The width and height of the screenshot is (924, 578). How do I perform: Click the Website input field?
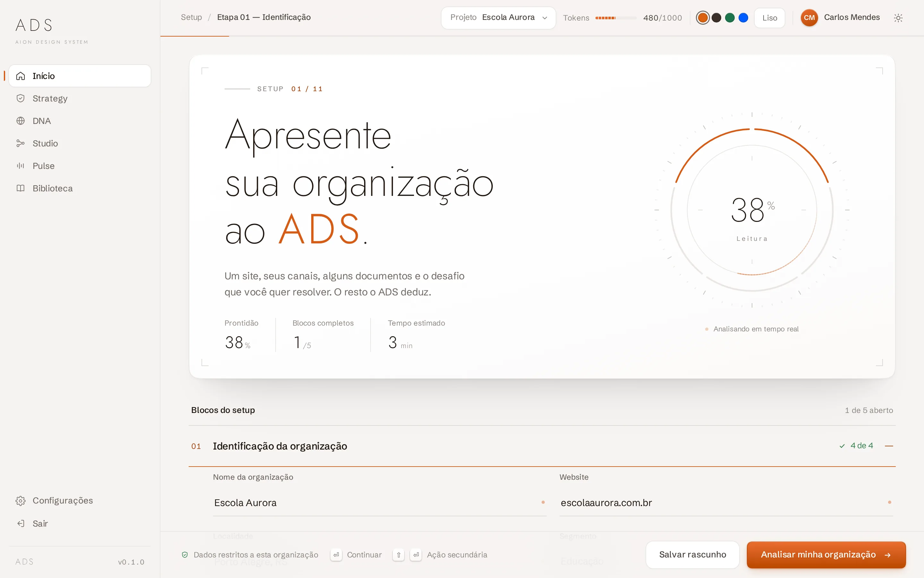726,503
